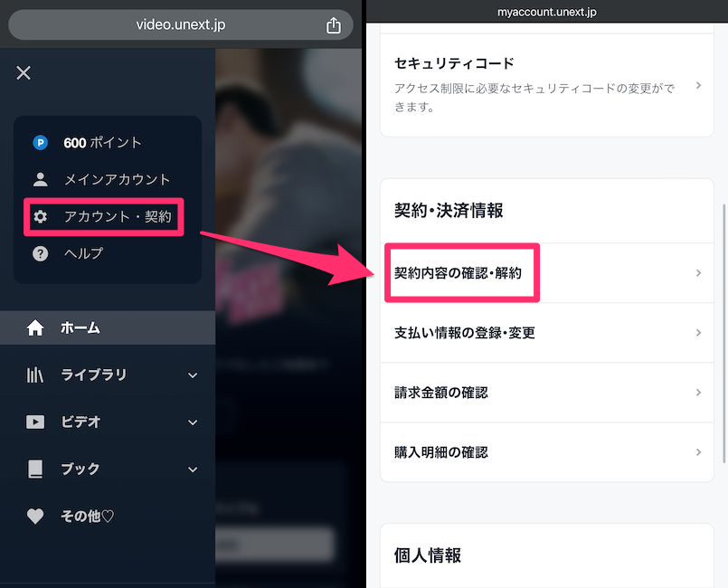Image resolution: width=728 pixels, height=588 pixels.
Task: Click the chevron on 支払い情報の登録・変更 row
Action: [698, 333]
